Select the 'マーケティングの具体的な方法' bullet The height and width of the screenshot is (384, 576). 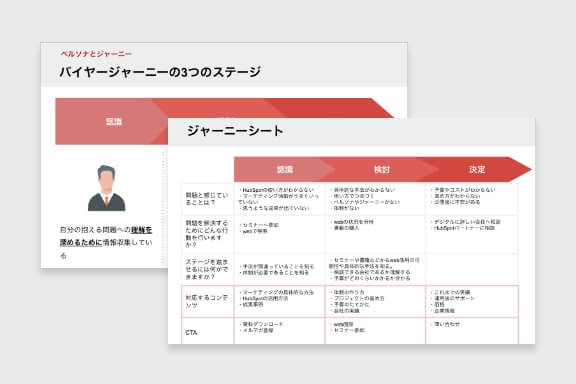pos(277,292)
